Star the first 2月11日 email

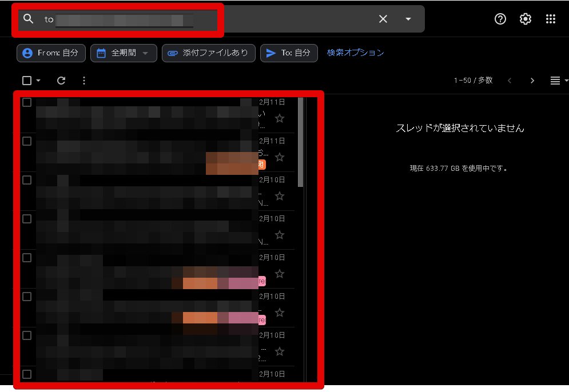pyautogui.click(x=280, y=118)
